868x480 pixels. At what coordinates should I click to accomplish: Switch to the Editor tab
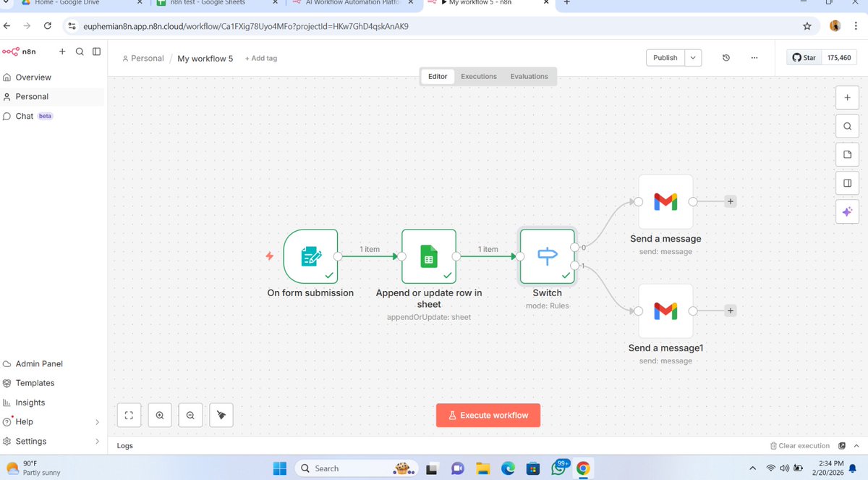(x=438, y=76)
